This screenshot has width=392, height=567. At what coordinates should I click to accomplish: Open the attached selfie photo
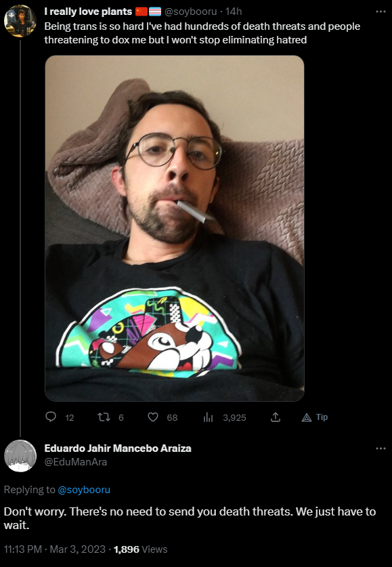175,228
